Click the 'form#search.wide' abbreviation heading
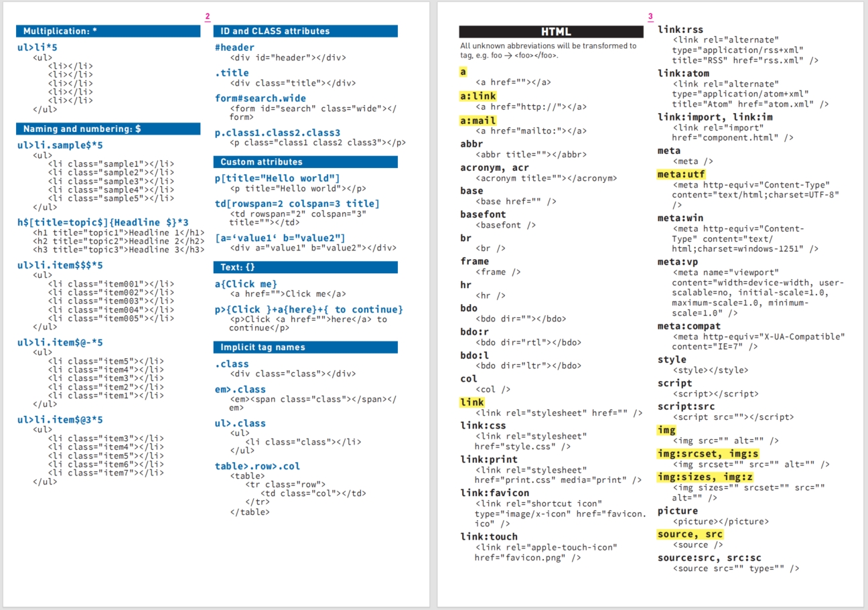 [x=260, y=98]
